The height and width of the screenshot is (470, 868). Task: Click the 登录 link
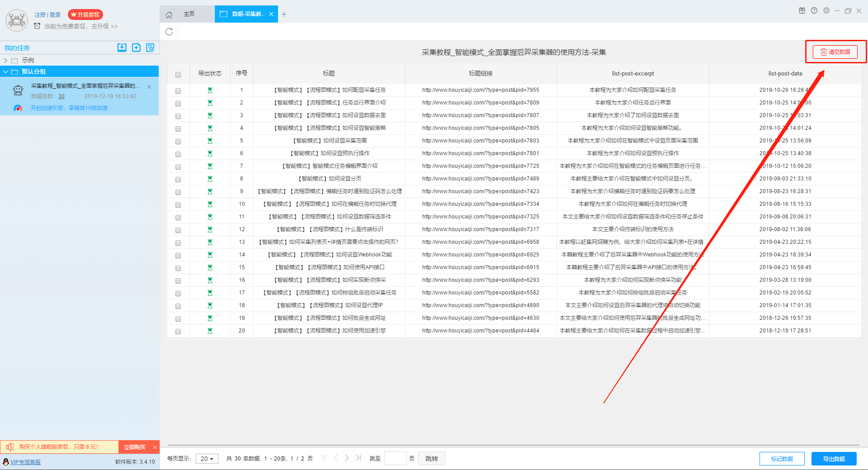pyautogui.click(x=55, y=15)
